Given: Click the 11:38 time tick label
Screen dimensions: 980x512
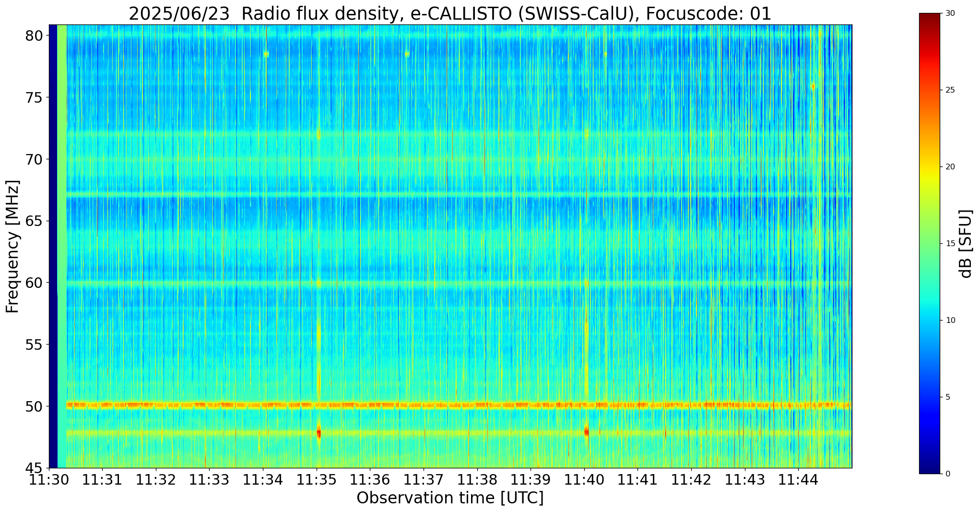Looking at the screenshot, I should [477, 480].
